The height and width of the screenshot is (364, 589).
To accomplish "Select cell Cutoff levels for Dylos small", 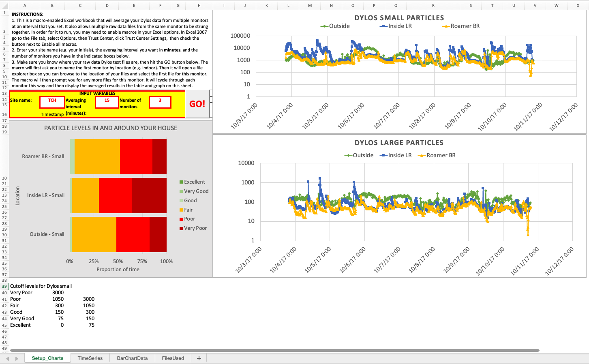I will coord(41,286).
